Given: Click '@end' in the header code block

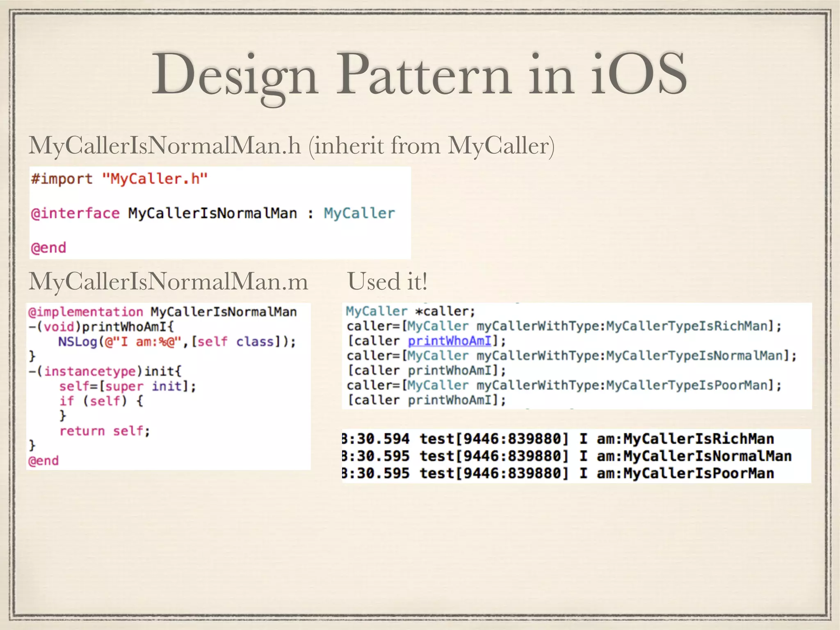Looking at the screenshot, I should 48,248.
